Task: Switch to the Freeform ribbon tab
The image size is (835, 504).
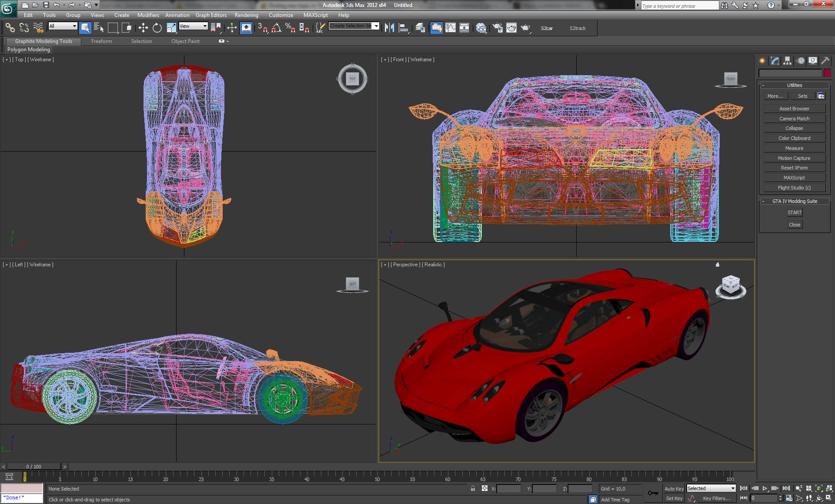Action: (101, 41)
